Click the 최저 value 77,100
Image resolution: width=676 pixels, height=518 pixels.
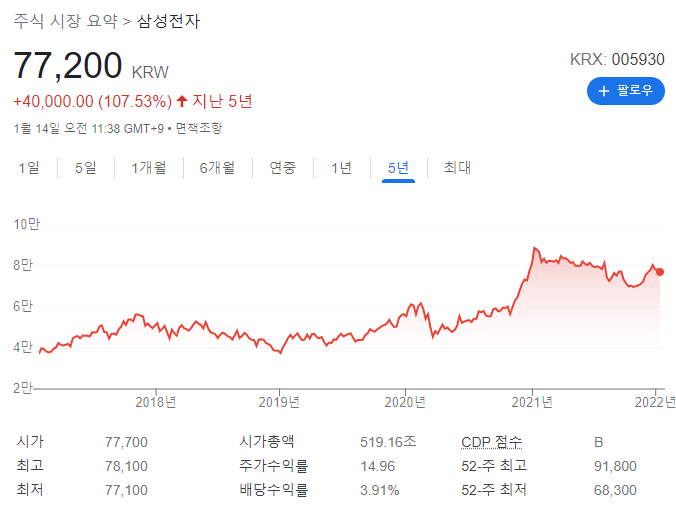tap(126, 490)
